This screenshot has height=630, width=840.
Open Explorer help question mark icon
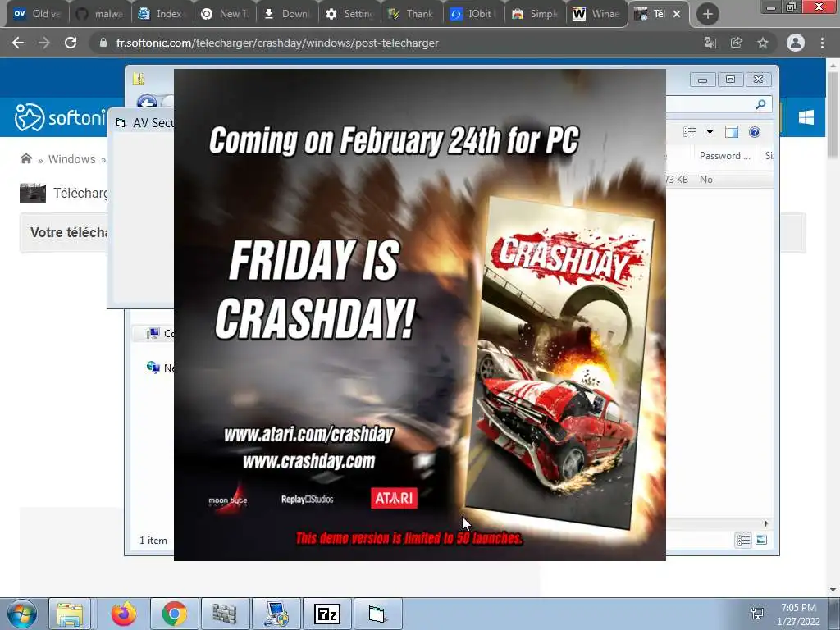[x=755, y=132]
